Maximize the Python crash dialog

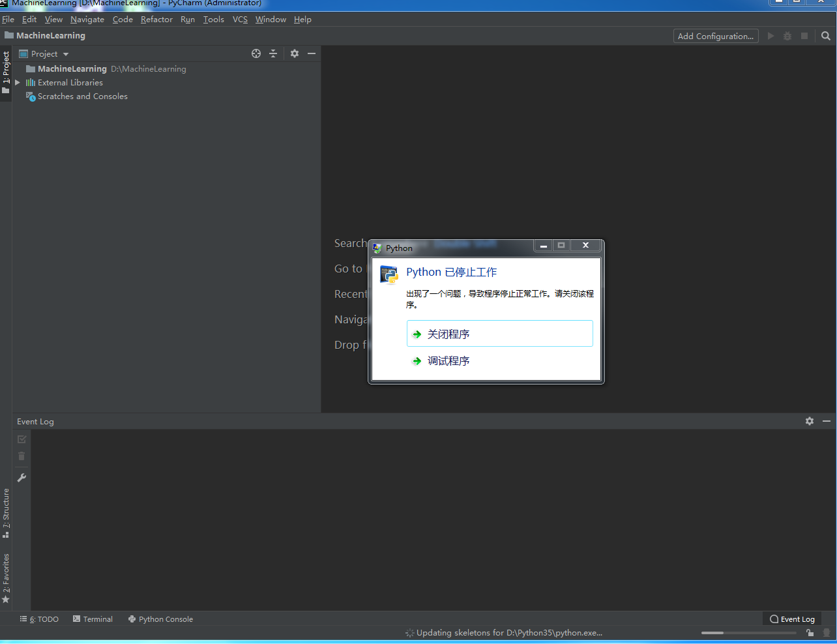(561, 246)
